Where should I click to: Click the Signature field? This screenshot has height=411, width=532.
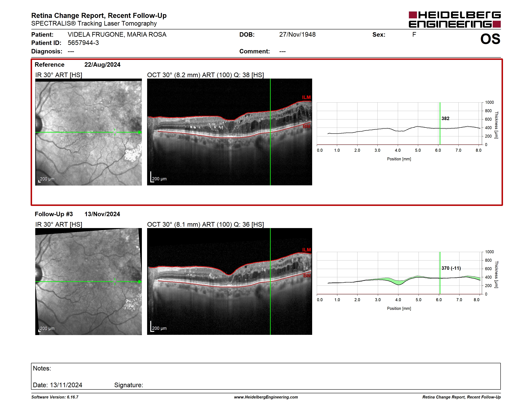(129, 385)
